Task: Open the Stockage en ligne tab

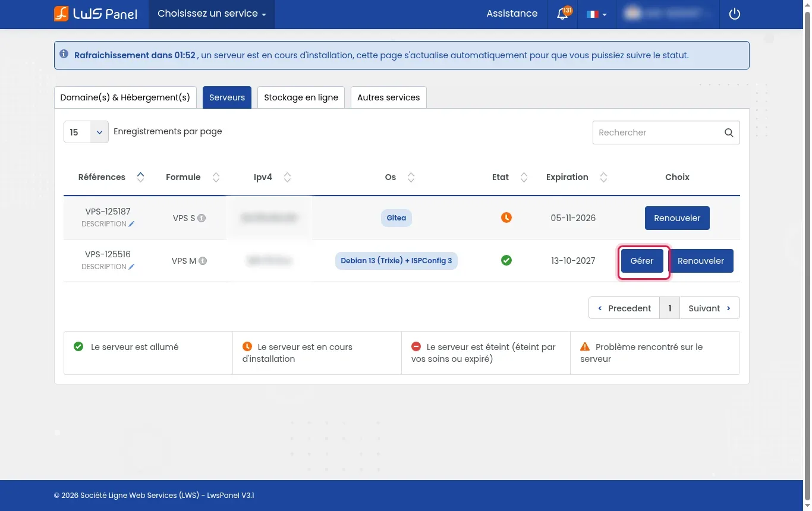Action: (301, 97)
